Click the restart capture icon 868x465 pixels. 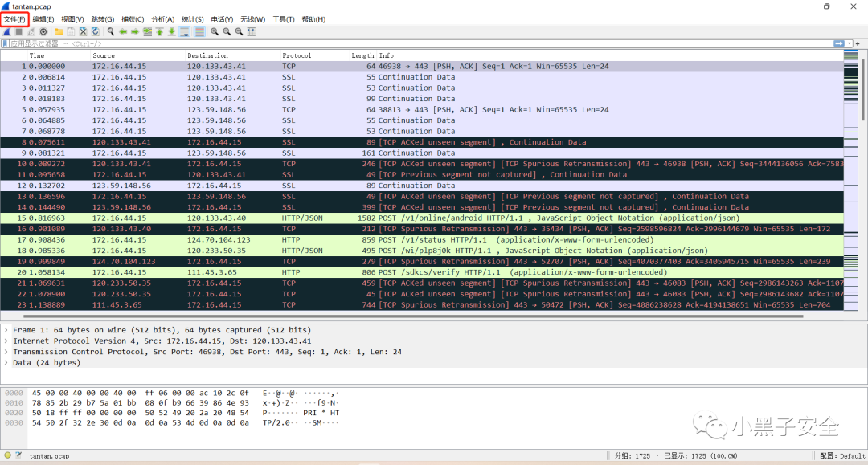31,32
